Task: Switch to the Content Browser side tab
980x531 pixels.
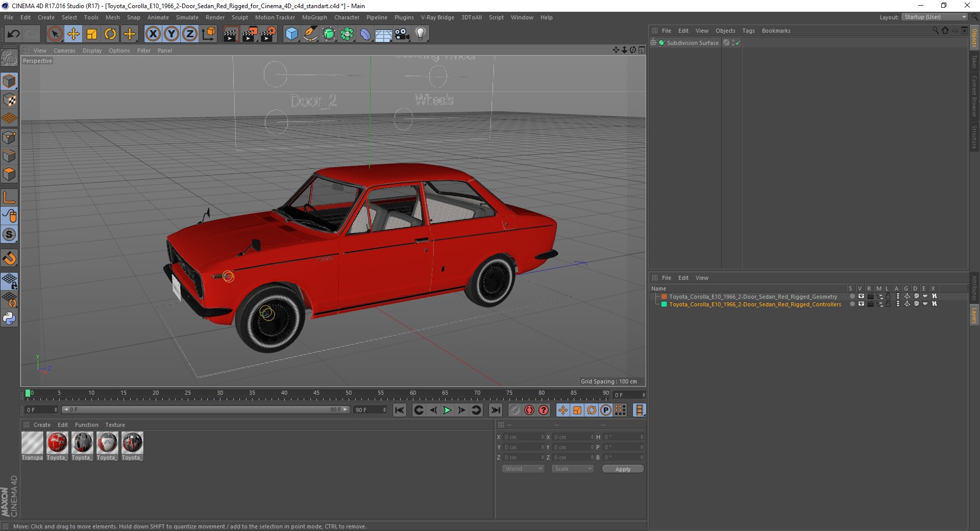Action: pyautogui.click(x=974, y=96)
